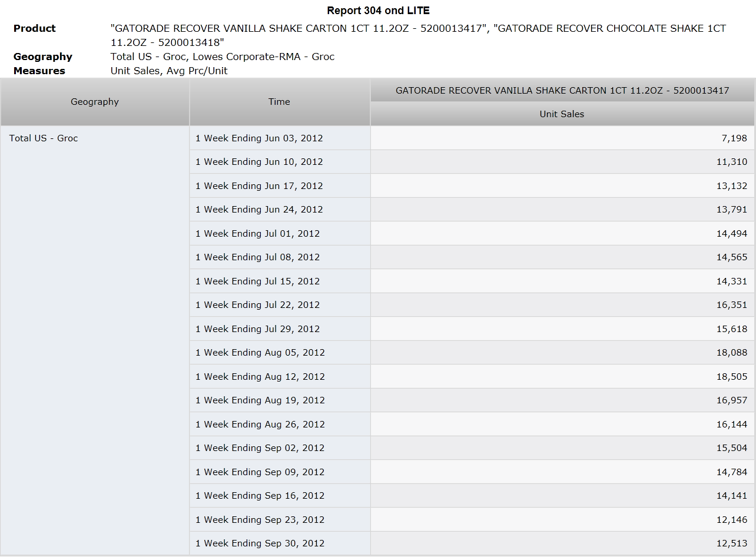Image resolution: width=756 pixels, height=557 pixels.
Task: Click the unit sales value 14,494
Action: click(732, 234)
